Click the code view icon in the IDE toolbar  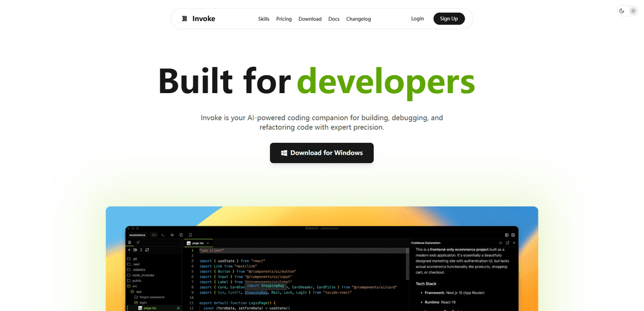click(x=154, y=235)
